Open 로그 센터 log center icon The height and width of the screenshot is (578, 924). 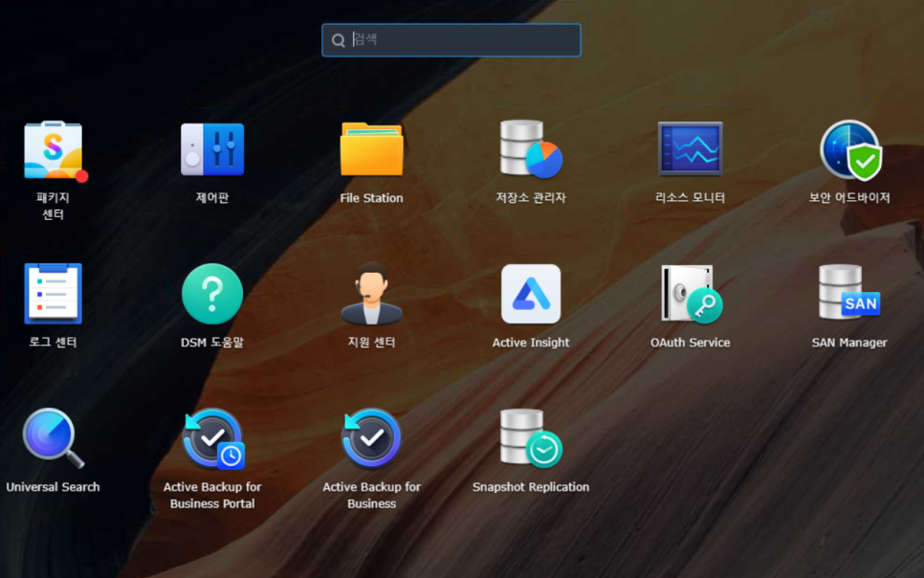[x=53, y=294]
